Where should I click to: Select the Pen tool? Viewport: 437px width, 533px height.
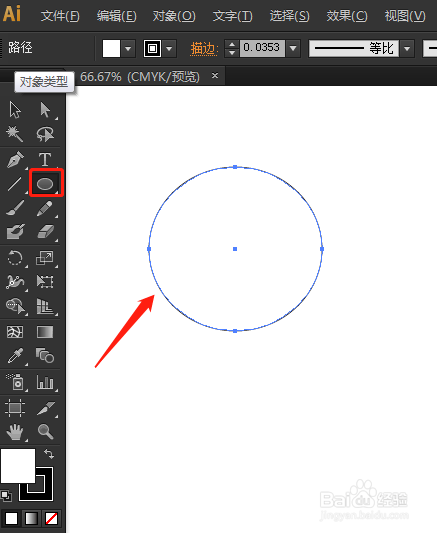click(x=15, y=159)
